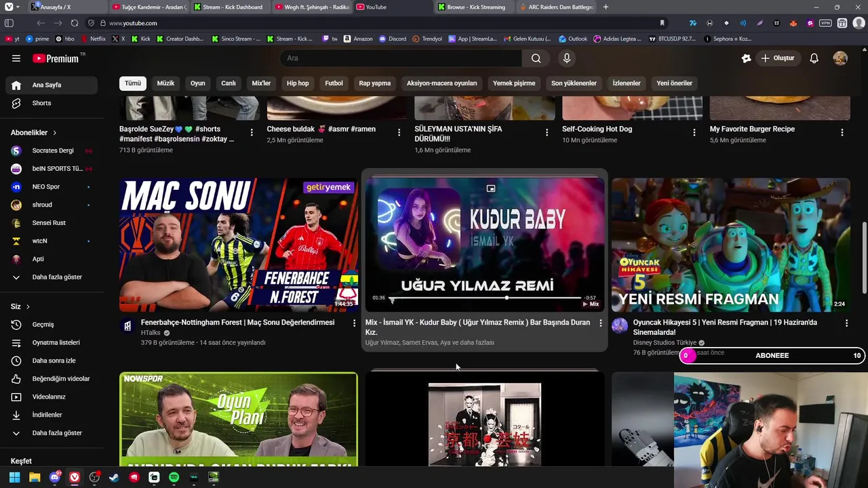Focus the Ara search field
868x488 pixels.
click(x=401, y=58)
